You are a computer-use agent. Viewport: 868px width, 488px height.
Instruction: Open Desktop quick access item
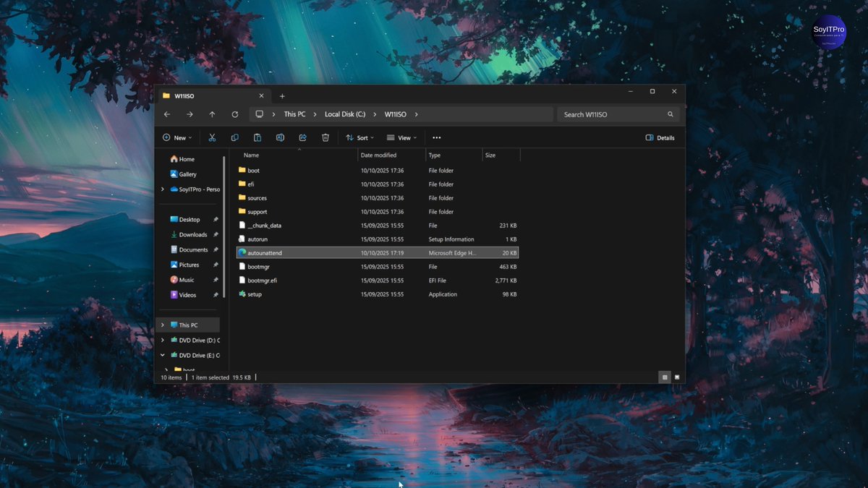(x=184, y=219)
